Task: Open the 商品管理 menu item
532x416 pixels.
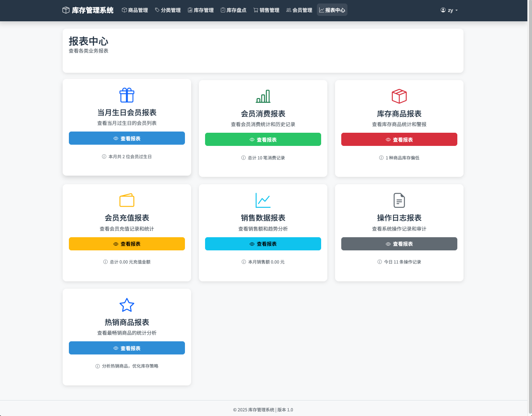Action: [x=135, y=10]
